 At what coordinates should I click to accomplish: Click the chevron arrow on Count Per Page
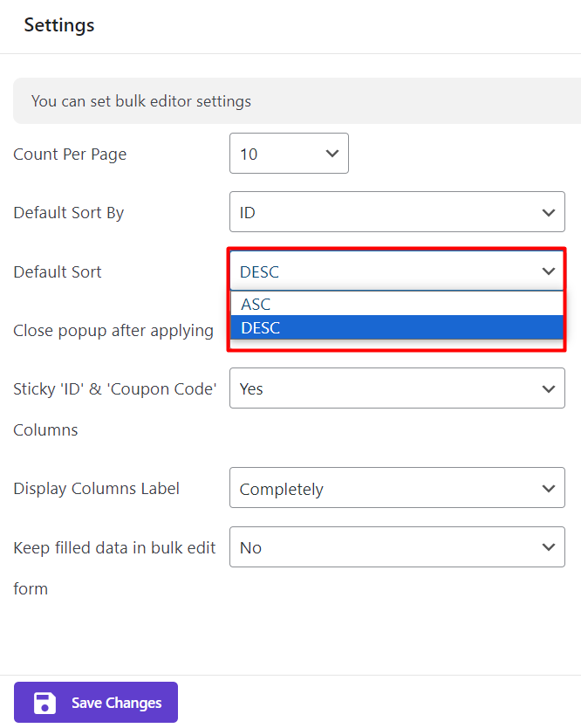coord(332,154)
